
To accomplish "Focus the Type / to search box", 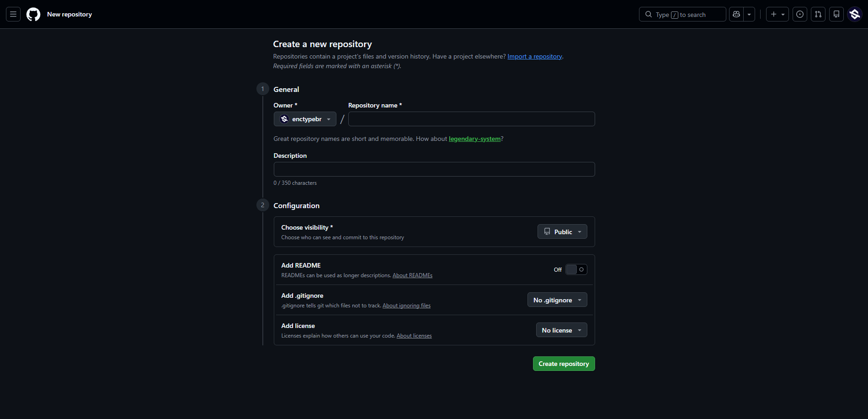I will (682, 14).
